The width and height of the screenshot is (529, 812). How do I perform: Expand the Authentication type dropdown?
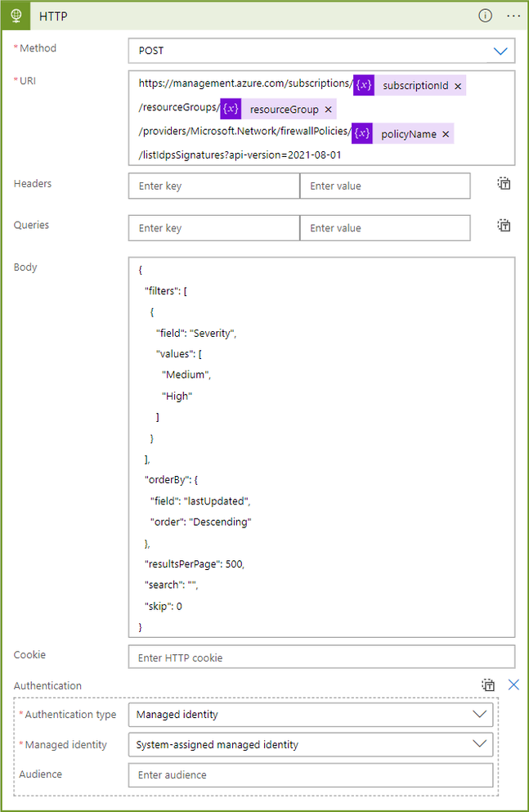tap(311, 715)
